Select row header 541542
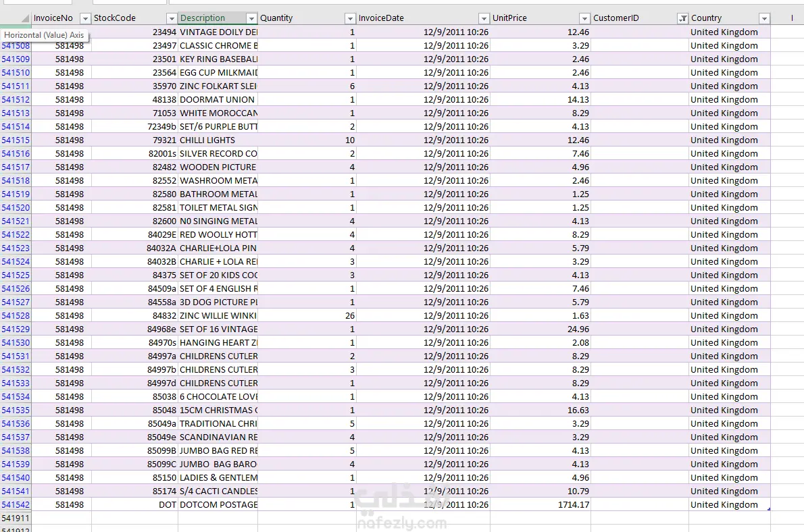The width and height of the screenshot is (804, 532). pyautogui.click(x=16, y=505)
